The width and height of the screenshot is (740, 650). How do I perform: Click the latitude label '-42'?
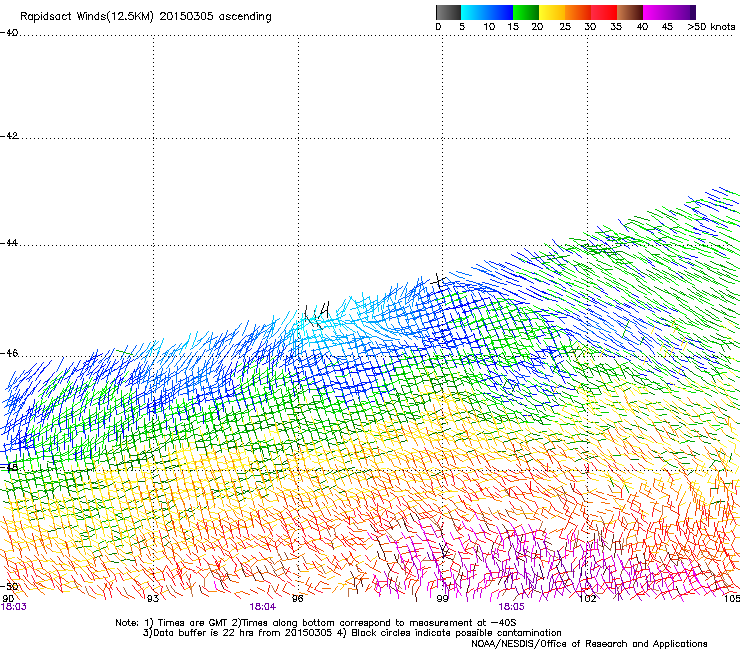(9, 135)
